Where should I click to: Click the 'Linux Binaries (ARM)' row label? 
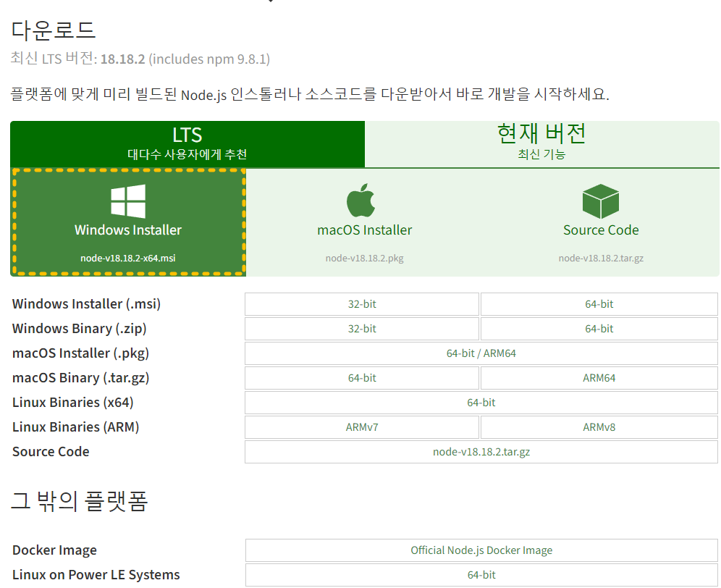click(76, 427)
